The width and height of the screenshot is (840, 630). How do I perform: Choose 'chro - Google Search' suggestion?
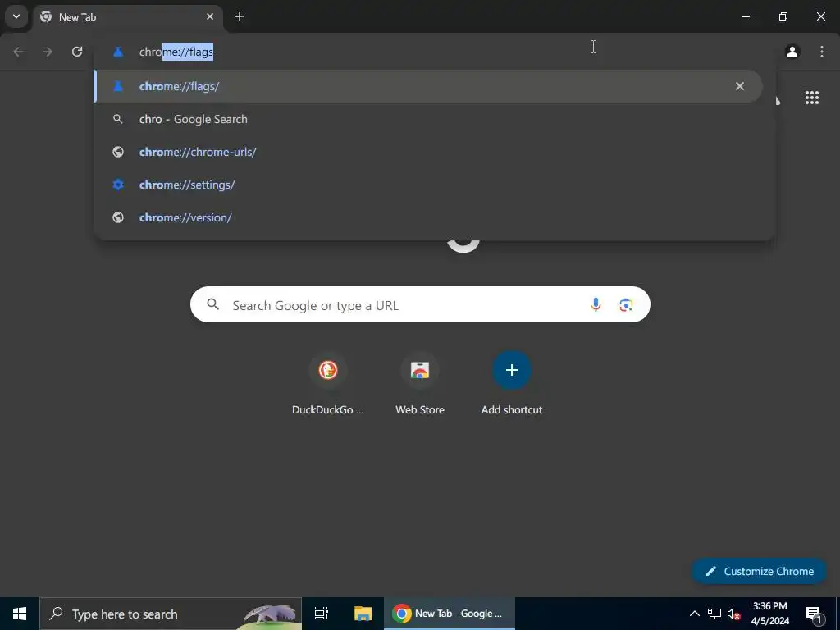point(428,119)
